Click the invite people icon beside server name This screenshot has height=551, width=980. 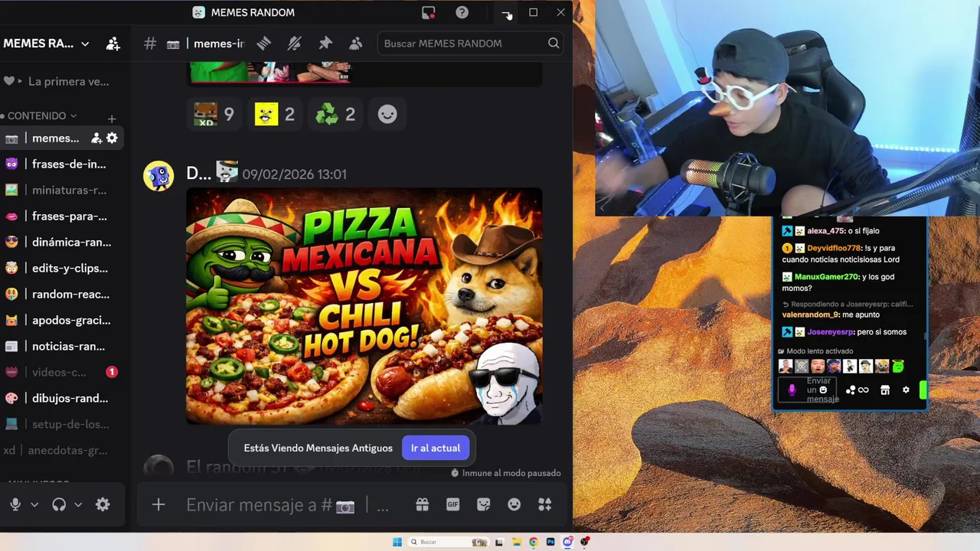(x=113, y=44)
